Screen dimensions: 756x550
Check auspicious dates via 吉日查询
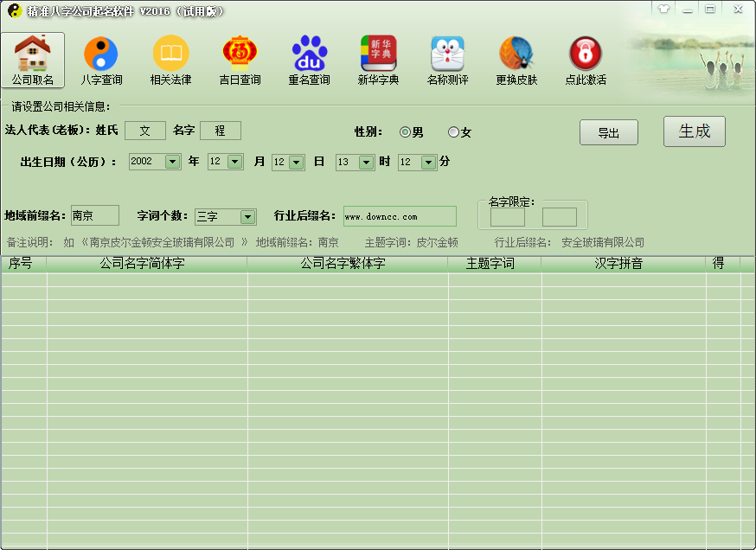(x=240, y=59)
